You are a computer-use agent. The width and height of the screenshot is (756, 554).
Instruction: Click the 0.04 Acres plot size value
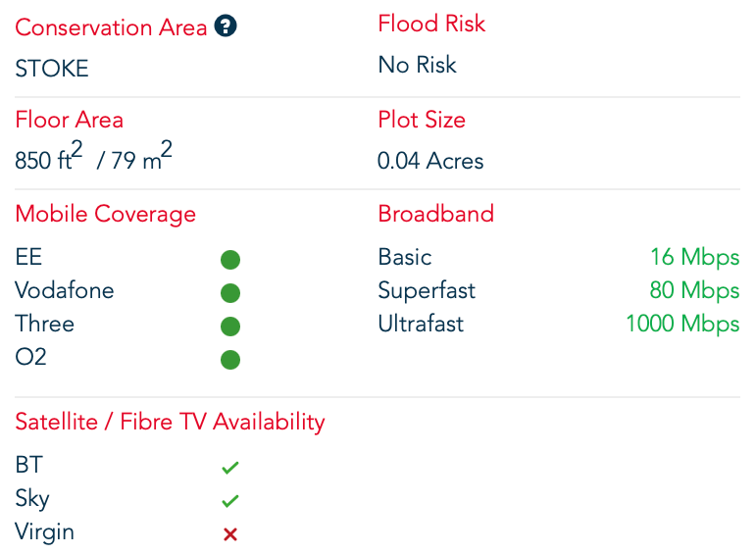[x=430, y=161]
